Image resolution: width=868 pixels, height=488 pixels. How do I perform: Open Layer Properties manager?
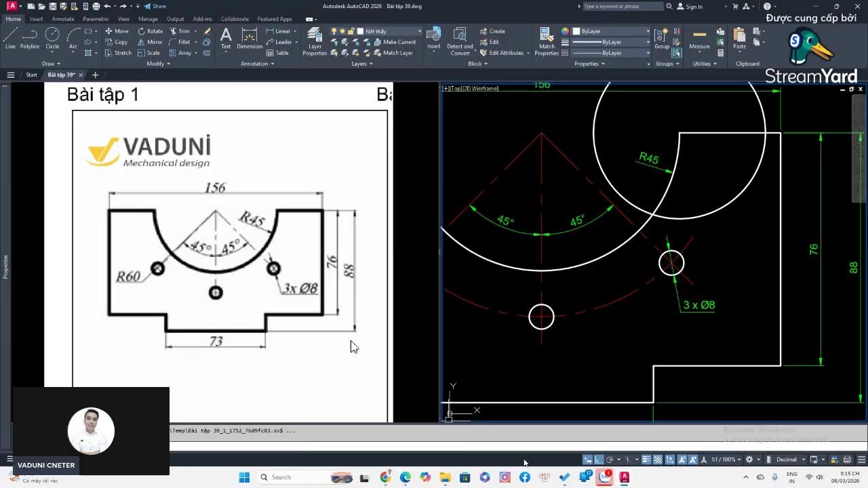[x=315, y=42]
